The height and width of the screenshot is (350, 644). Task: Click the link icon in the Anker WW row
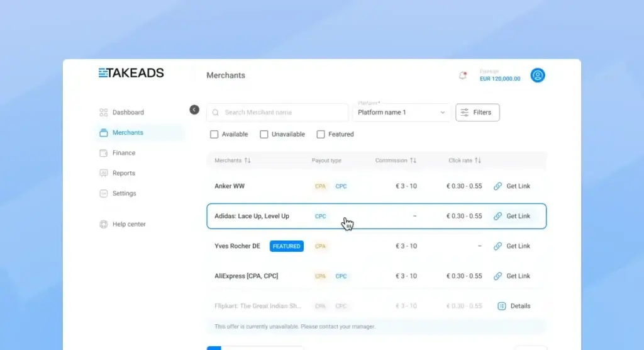coord(497,186)
